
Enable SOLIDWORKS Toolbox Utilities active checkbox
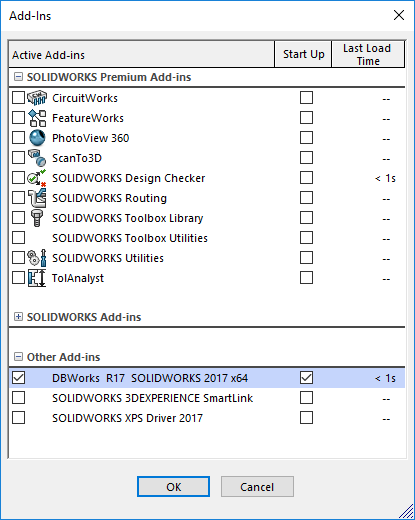tap(18, 238)
